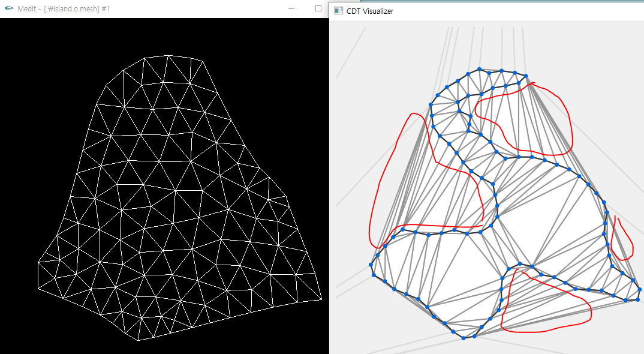Minimize the Medit window
Image resolution: width=644 pixels, height=354 pixels.
pos(291,9)
